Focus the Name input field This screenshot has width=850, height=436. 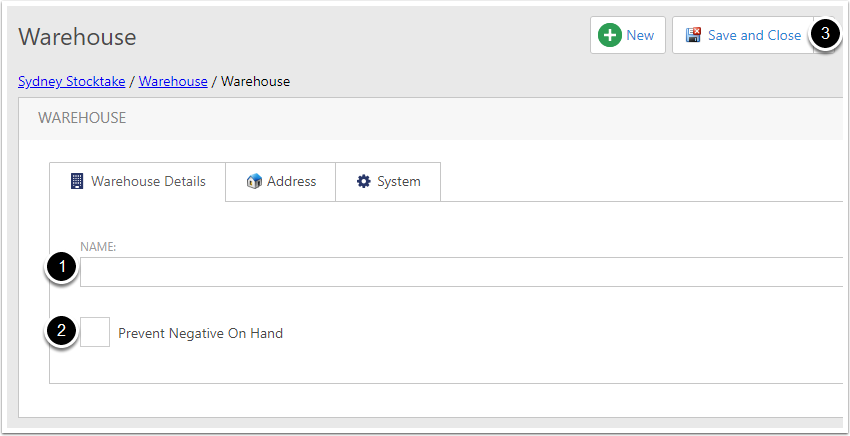pos(465,272)
